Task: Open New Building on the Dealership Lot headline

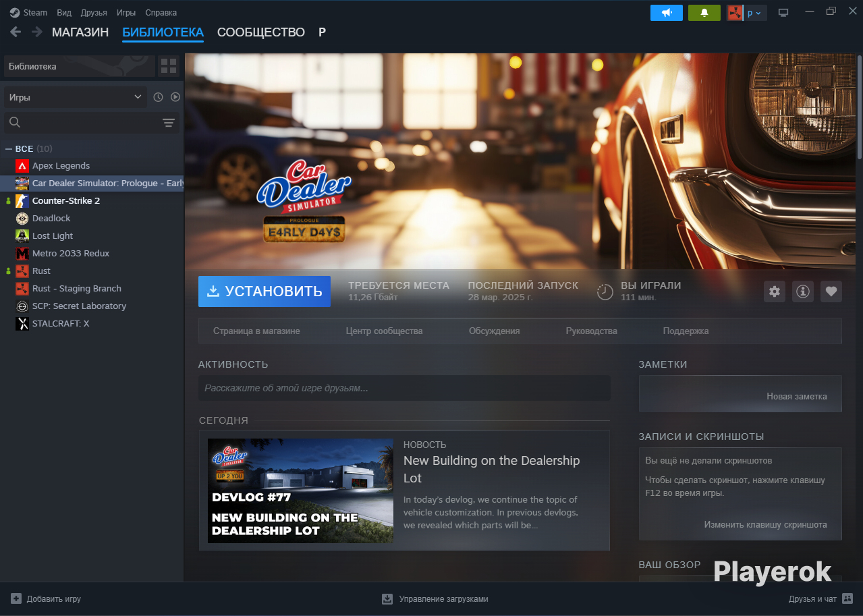Action: 491,469
